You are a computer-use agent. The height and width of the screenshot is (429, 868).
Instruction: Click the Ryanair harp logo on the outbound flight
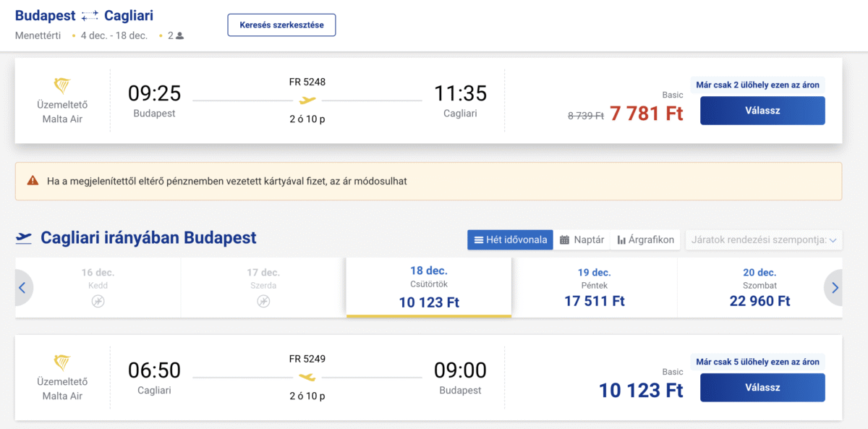point(62,86)
